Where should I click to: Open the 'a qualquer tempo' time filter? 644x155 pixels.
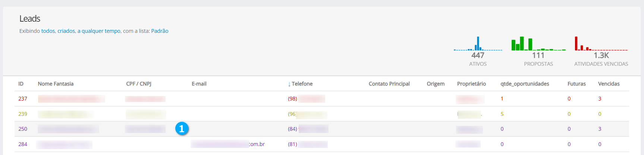[x=99, y=31]
